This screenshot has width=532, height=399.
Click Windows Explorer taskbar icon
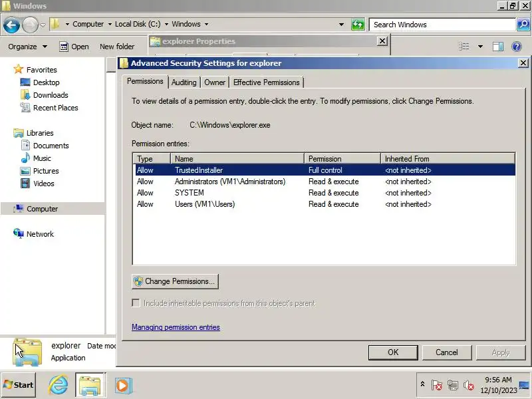click(x=90, y=385)
